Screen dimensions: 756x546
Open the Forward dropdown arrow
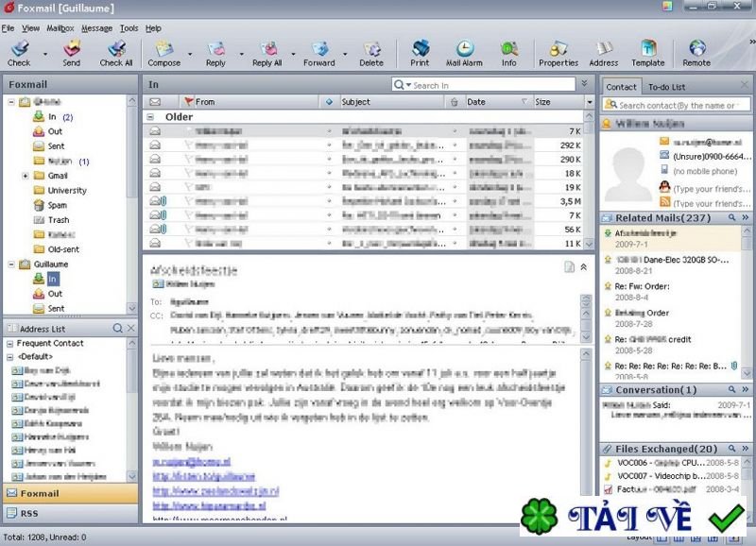pyautogui.click(x=345, y=54)
